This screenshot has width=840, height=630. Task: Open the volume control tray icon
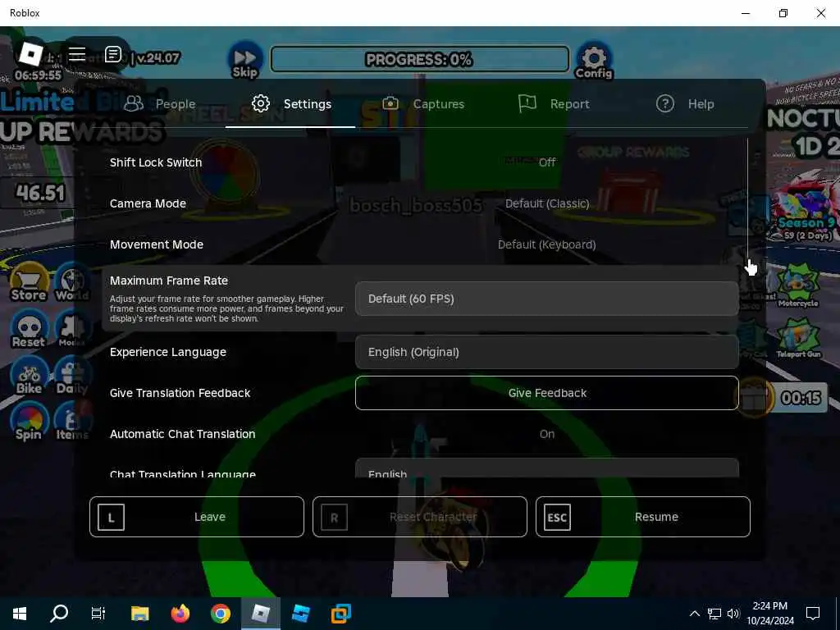[733, 614]
